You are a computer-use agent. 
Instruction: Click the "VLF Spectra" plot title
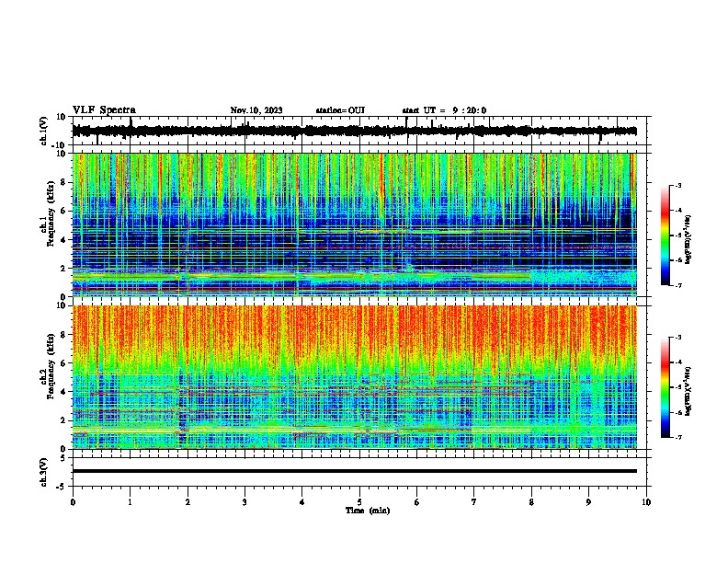pyautogui.click(x=104, y=110)
